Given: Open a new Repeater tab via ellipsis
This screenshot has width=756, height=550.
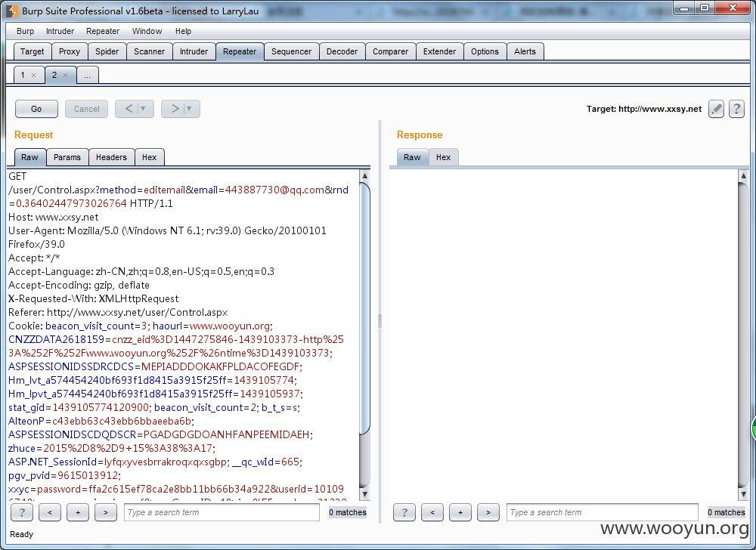Looking at the screenshot, I should 87,75.
